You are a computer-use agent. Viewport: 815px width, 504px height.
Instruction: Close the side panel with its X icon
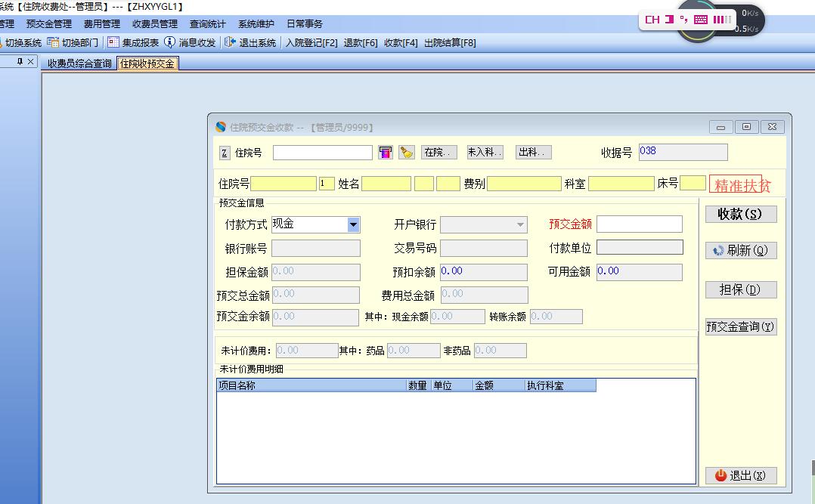[31, 61]
